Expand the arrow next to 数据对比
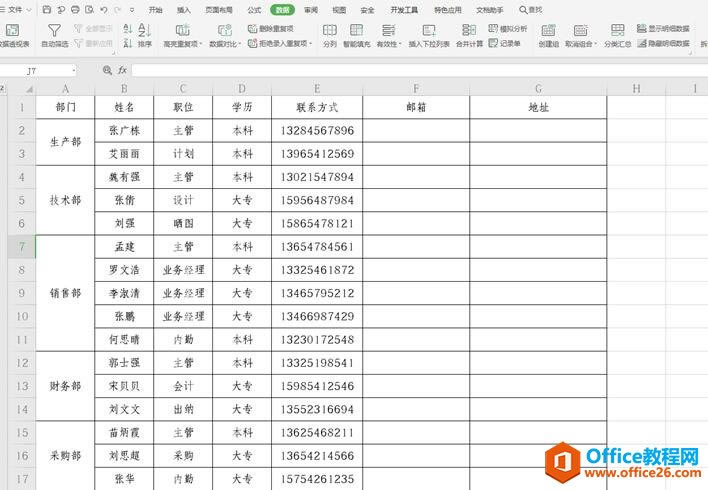This screenshot has width=708, height=490. 240,44
